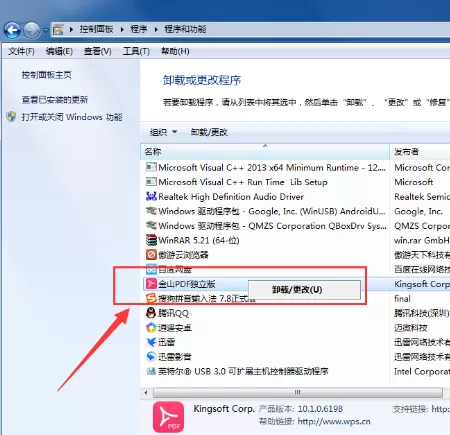This screenshot has width=450, height=435.
Task: Select 傲游云浏览器 entry
Action: [183, 255]
